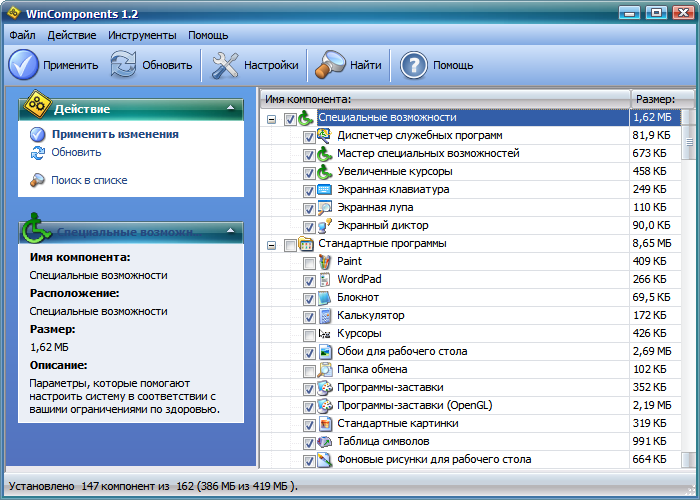Image resolution: width=700 pixels, height=500 pixels.
Task: Click the Применить изменения link
Action: pos(115,134)
